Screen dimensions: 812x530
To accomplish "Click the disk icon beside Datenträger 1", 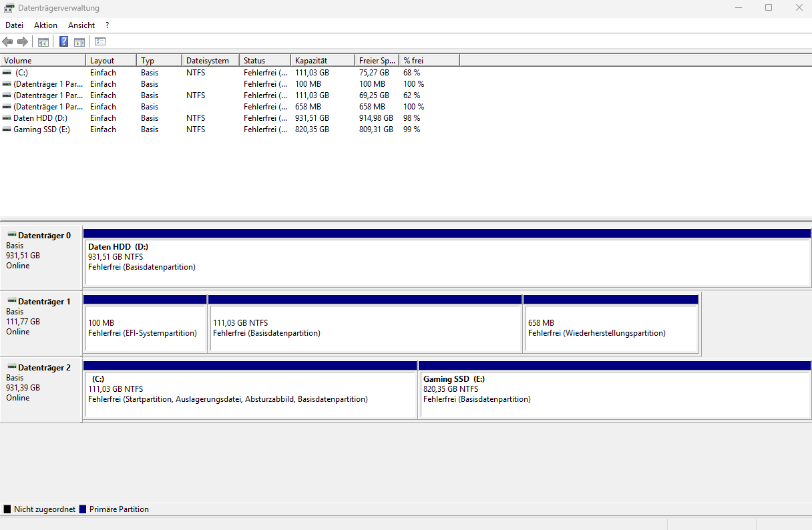I will click(11, 302).
